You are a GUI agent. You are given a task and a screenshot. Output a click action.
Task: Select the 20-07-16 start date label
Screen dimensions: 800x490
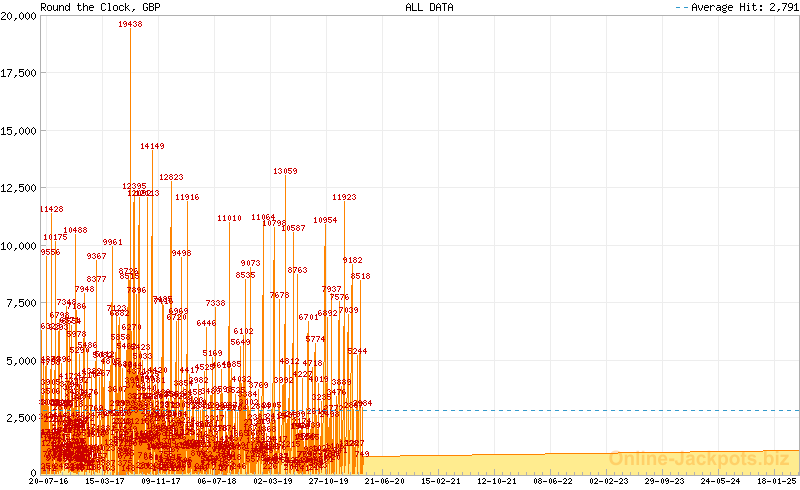tap(49, 481)
